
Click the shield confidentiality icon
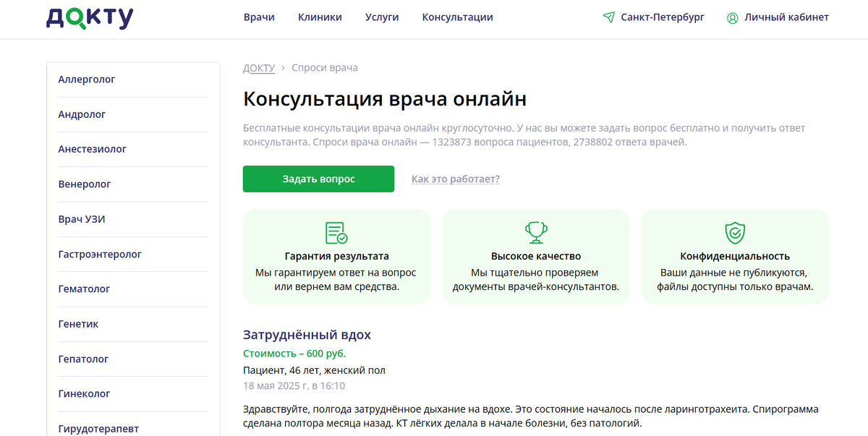point(735,233)
